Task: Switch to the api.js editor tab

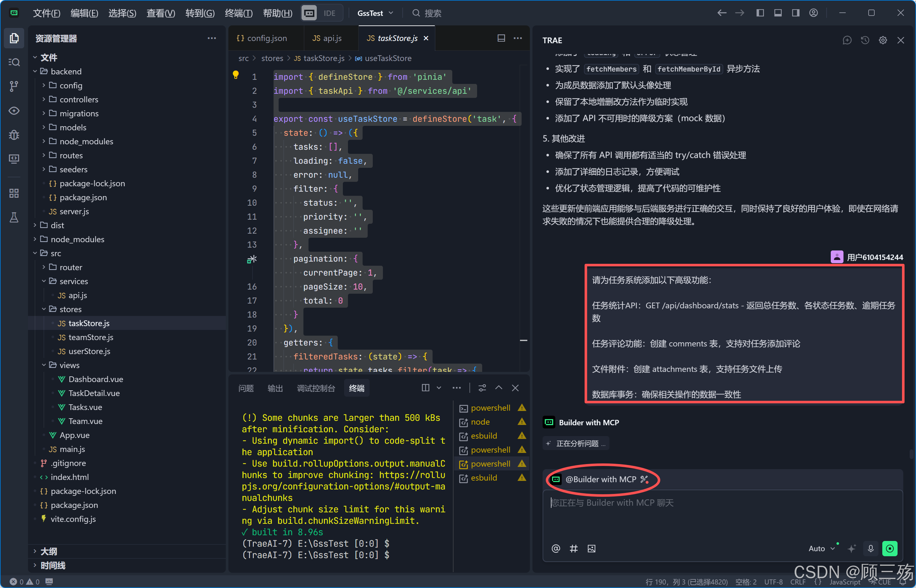Action: click(x=327, y=38)
